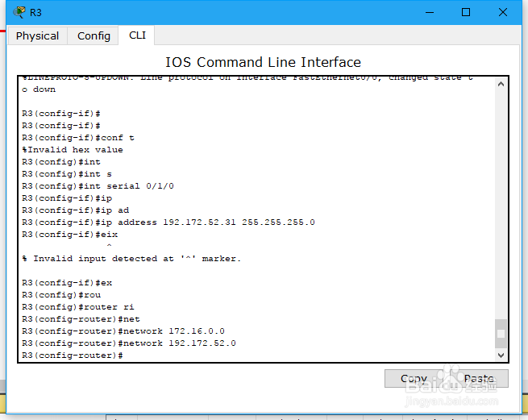The image size is (528, 420).
Task: Close the R3 window
Action: [503, 12]
